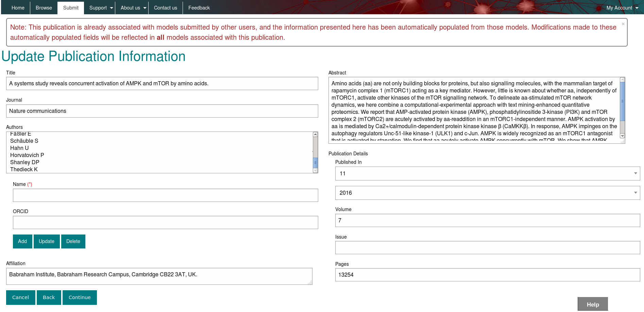Click the Authors list scroll-up arrow

(315, 134)
